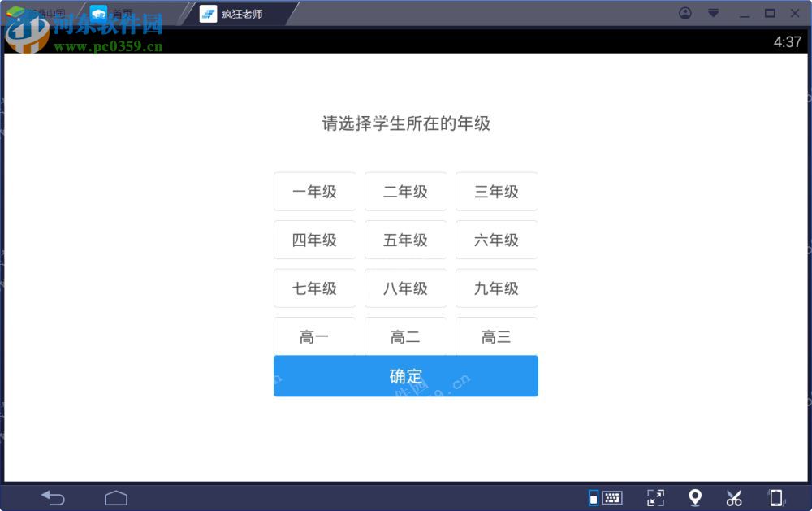Viewport: 812px width, 511px height.
Task: Choose the 一年级 grade
Action: point(315,192)
